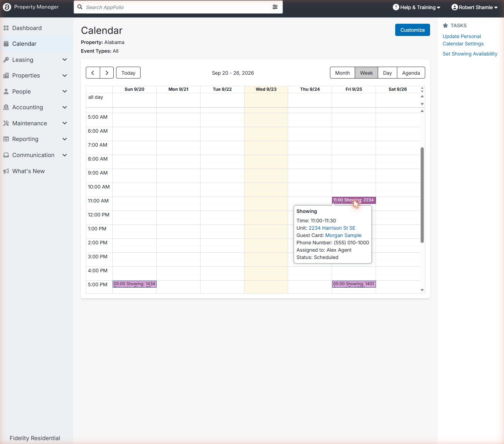Open the 2234 Harrison St SE unit link
Image resolution: width=504 pixels, height=444 pixels.
click(x=332, y=228)
